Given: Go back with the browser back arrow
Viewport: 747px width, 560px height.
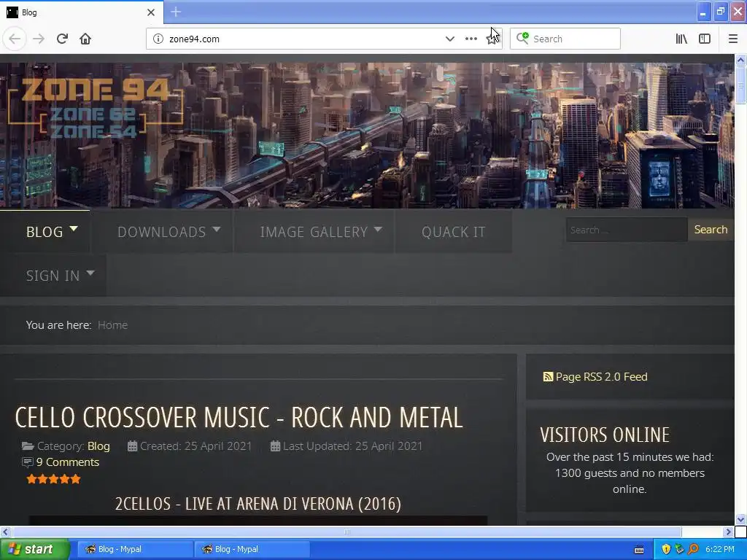Looking at the screenshot, I should coord(15,39).
